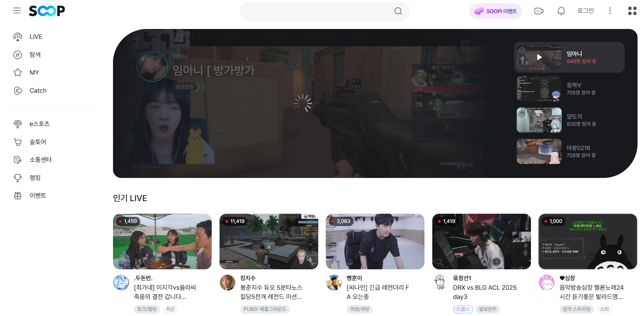Play the featured 임아니 stream

pyautogui.click(x=539, y=57)
